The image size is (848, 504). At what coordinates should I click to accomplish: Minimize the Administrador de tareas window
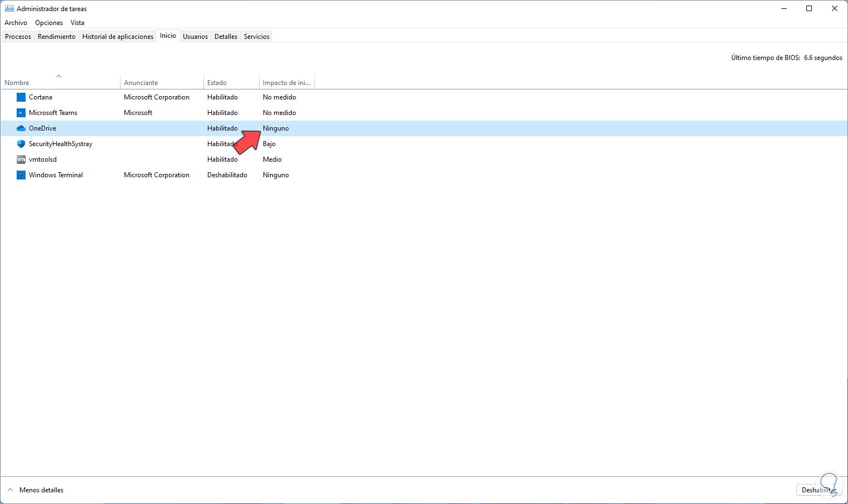(784, 9)
